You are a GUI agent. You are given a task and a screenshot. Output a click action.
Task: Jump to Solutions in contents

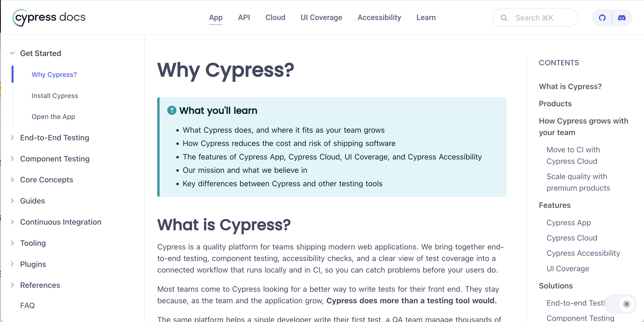[556, 286]
